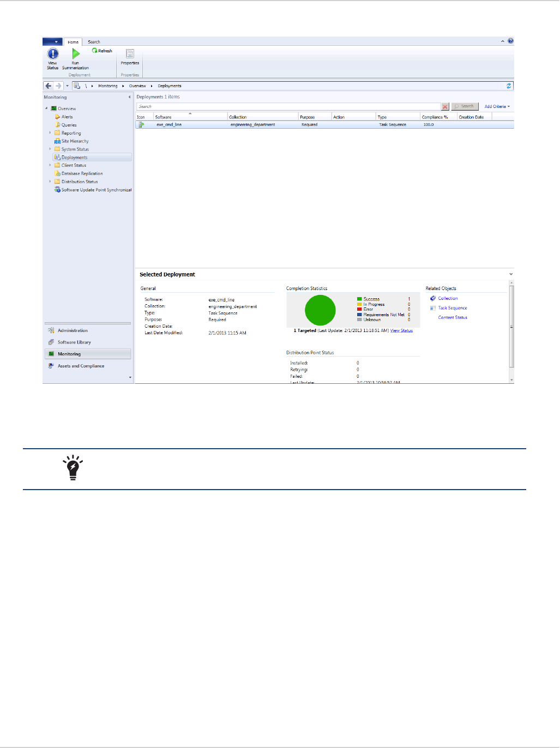The width and height of the screenshot is (560, 748).
Task: Click the red Error legend swatch
Action: point(359,309)
